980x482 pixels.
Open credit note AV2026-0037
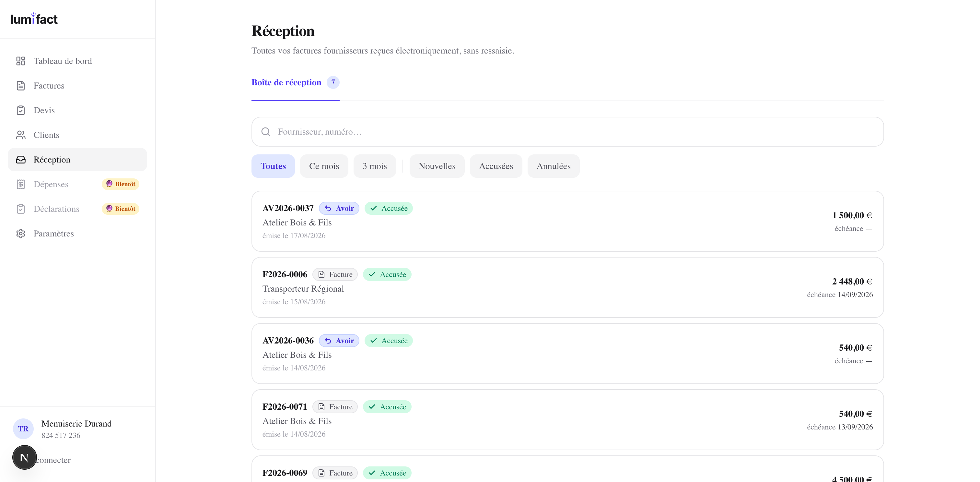point(567,221)
